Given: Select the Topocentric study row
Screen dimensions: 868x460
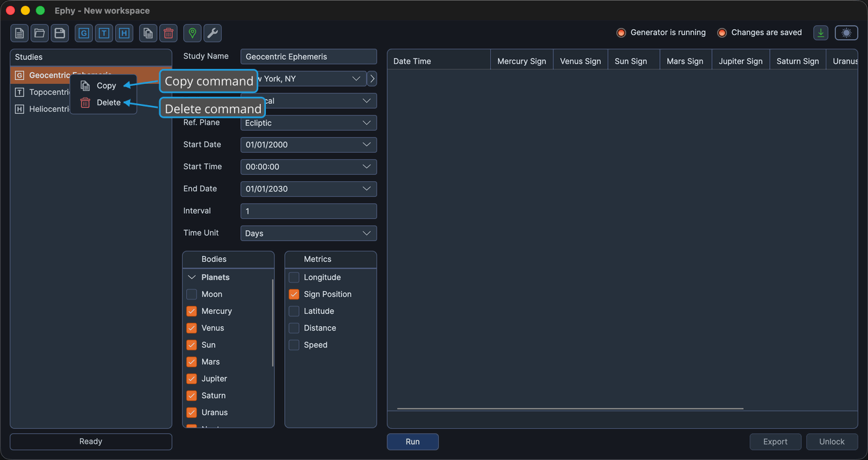Looking at the screenshot, I should tap(91, 92).
